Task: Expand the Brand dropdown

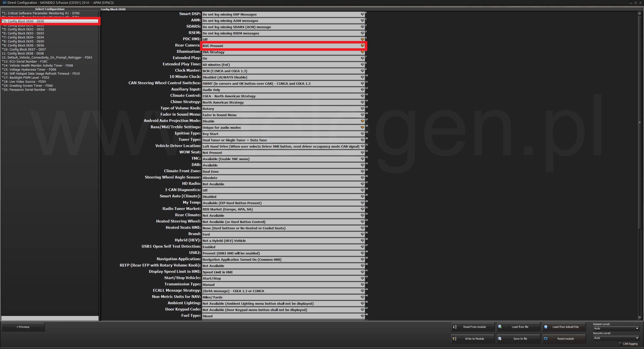Action: click(x=283, y=234)
